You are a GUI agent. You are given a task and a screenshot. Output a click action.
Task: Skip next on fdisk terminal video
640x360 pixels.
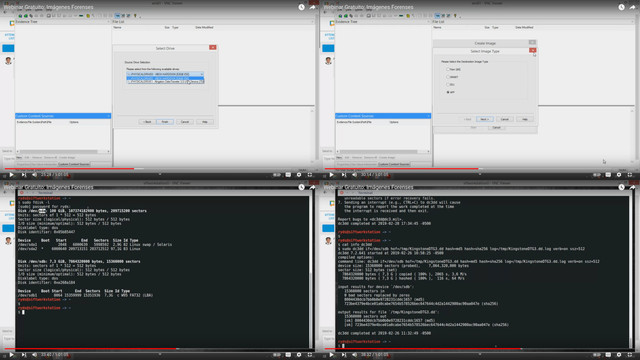[x=24, y=355]
